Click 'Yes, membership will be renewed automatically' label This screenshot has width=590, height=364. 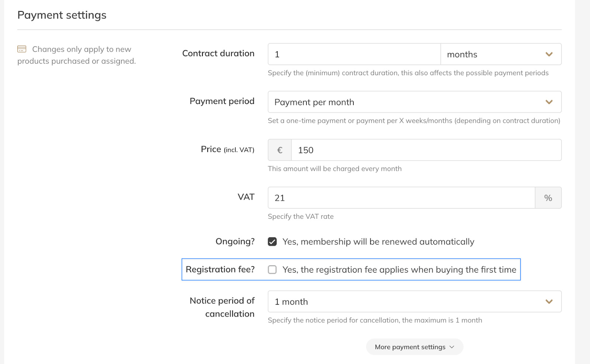pyautogui.click(x=378, y=242)
